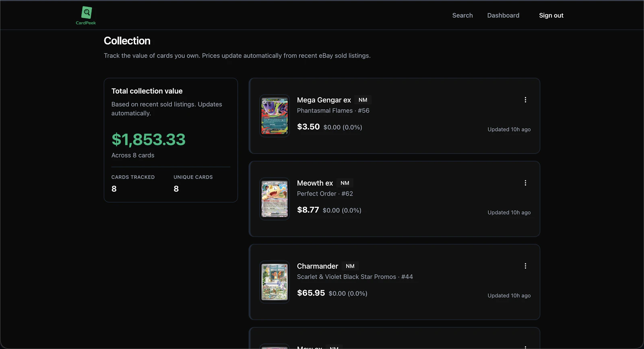The width and height of the screenshot is (644, 349).
Task: Click the 'Across 8 cards' text
Action: [x=133, y=155]
